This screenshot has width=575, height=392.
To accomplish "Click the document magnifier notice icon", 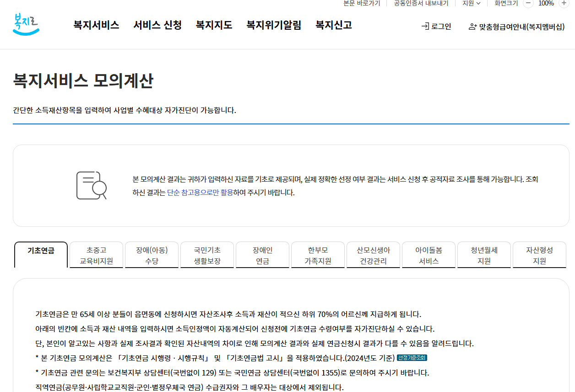I will pos(92,185).
